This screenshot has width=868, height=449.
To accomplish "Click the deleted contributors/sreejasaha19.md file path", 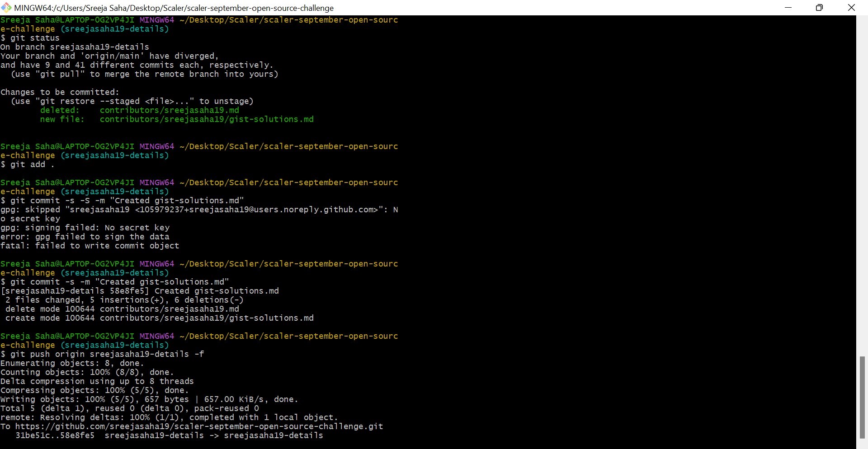I will pos(169,110).
